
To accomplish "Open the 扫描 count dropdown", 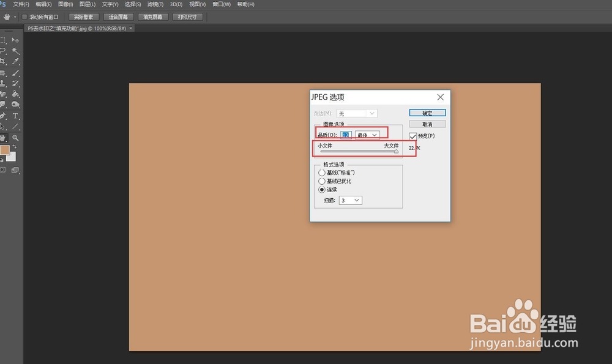I will (x=351, y=200).
